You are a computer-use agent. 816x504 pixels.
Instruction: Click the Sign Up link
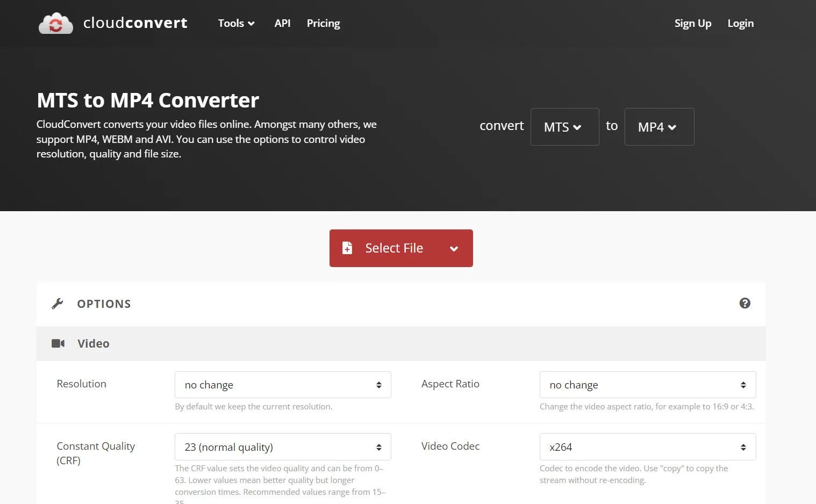[x=692, y=23]
